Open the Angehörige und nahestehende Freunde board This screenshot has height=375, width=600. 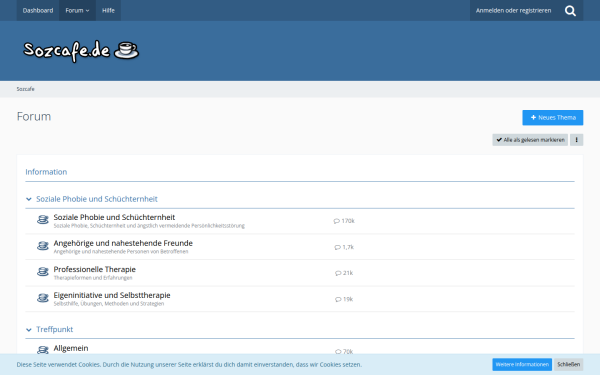(x=123, y=243)
